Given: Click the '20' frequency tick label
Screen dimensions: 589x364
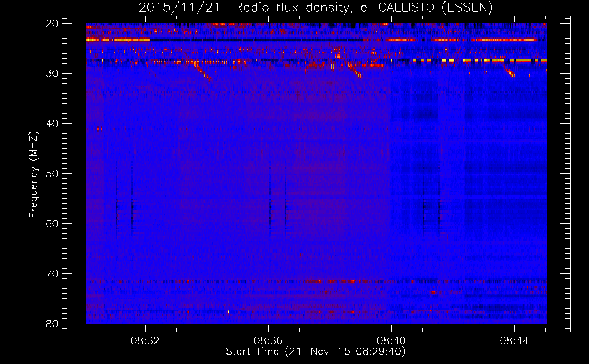Looking at the screenshot, I should click(x=52, y=24).
